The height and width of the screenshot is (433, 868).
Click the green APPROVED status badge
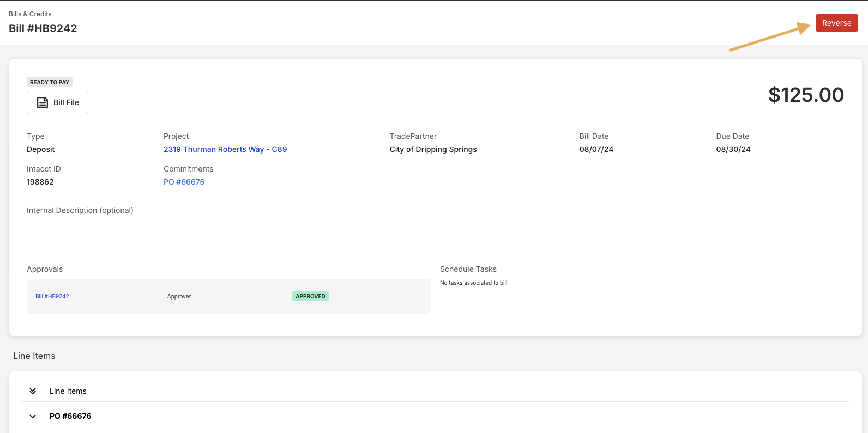pyautogui.click(x=310, y=296)
